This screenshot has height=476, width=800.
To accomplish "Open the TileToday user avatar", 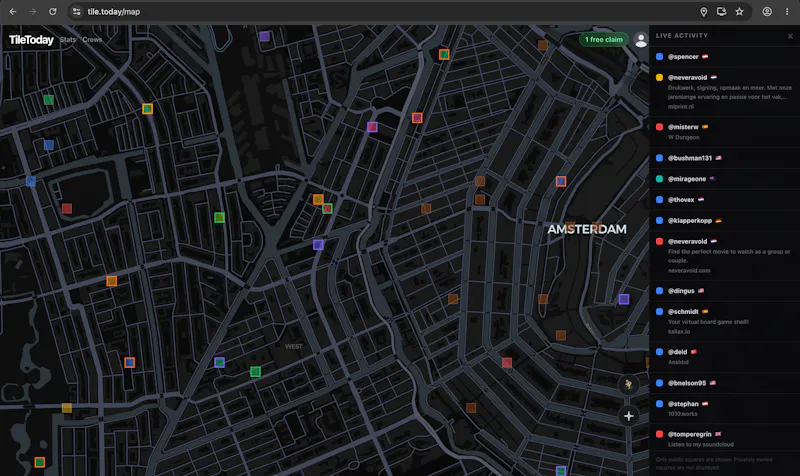I will click(640, 39).
